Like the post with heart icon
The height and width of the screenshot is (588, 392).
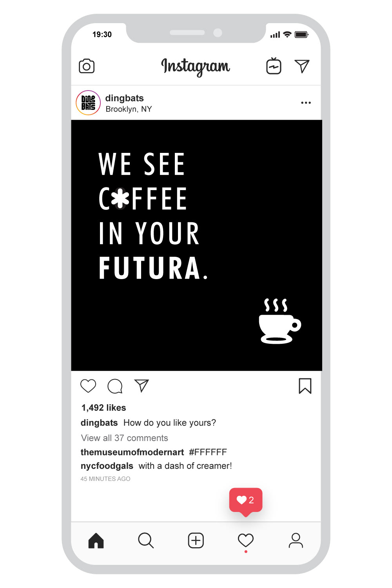coord(88,386)
